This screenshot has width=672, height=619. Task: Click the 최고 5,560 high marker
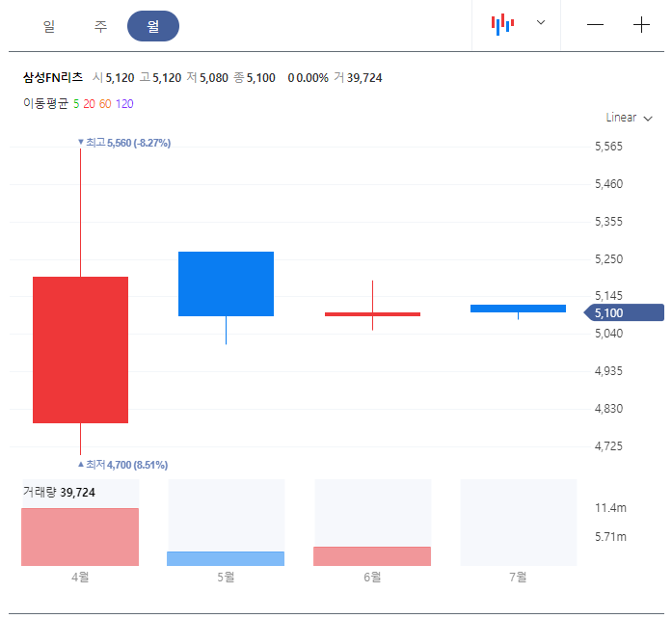click(124, 143)
